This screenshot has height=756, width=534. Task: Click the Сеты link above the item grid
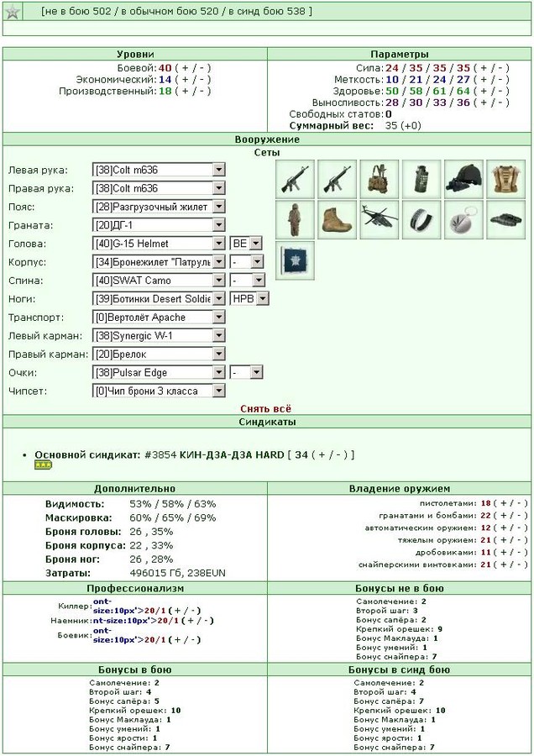pyautogui.click(x=267, y=152)
